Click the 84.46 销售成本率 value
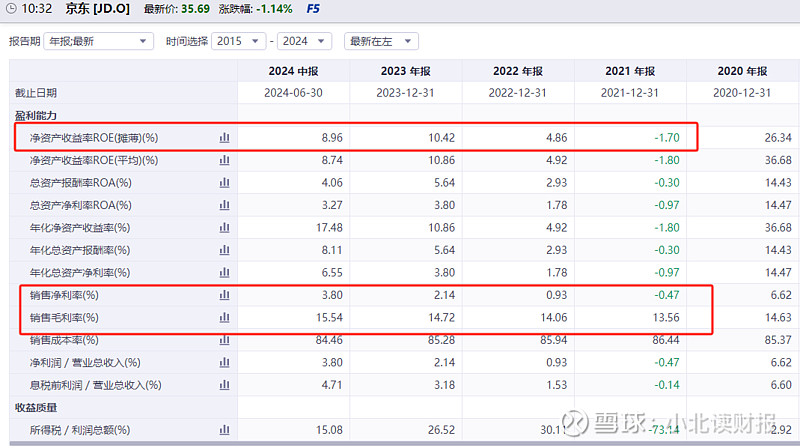This screenshot has height=448, width=800. tap(330, 340)
